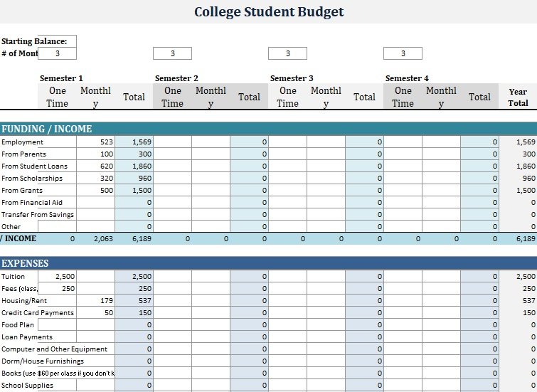Select Tuition one-time cell in Semester 3
The image size is (537, 392).
click(x=287, y=277)
